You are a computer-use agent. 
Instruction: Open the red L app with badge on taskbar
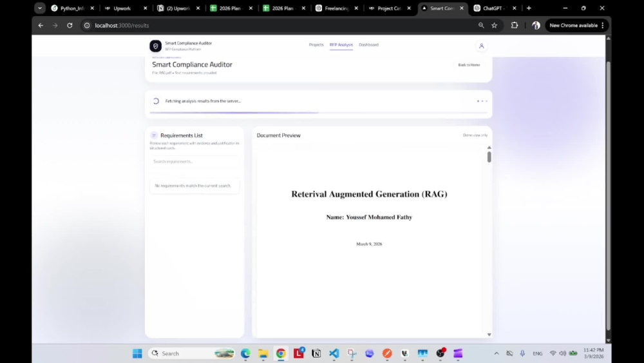299,353
